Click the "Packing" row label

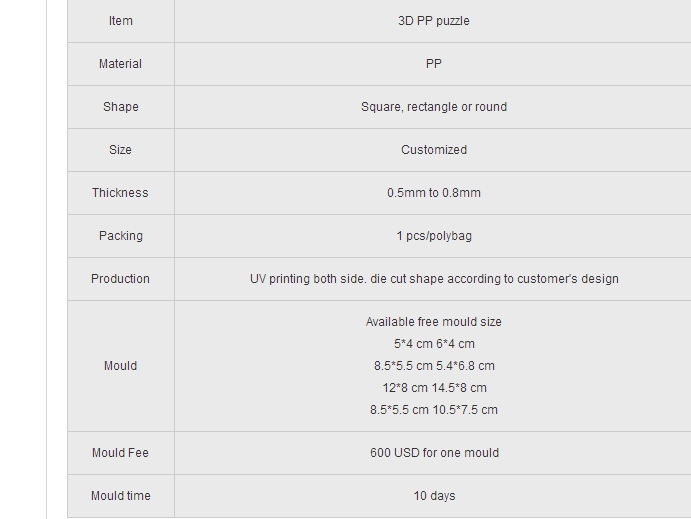click(120, 236)
